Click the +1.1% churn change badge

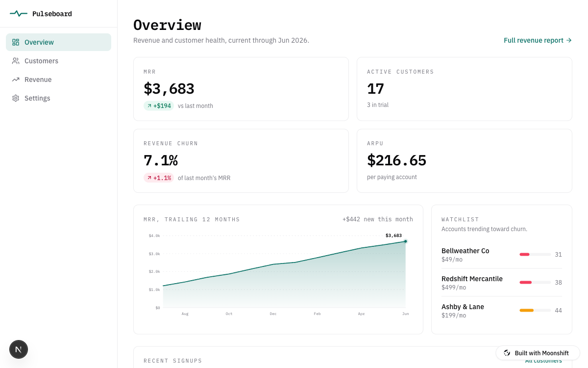coord(159,178)
